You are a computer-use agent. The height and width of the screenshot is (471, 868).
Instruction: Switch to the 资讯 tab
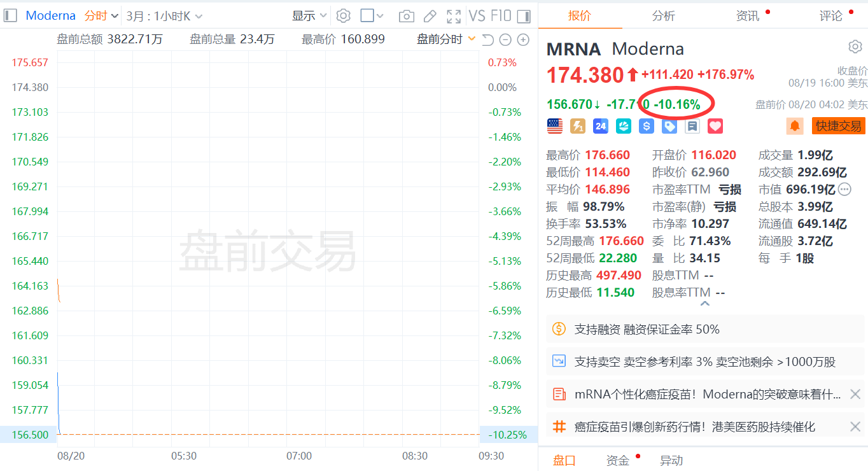pos(748,16)
